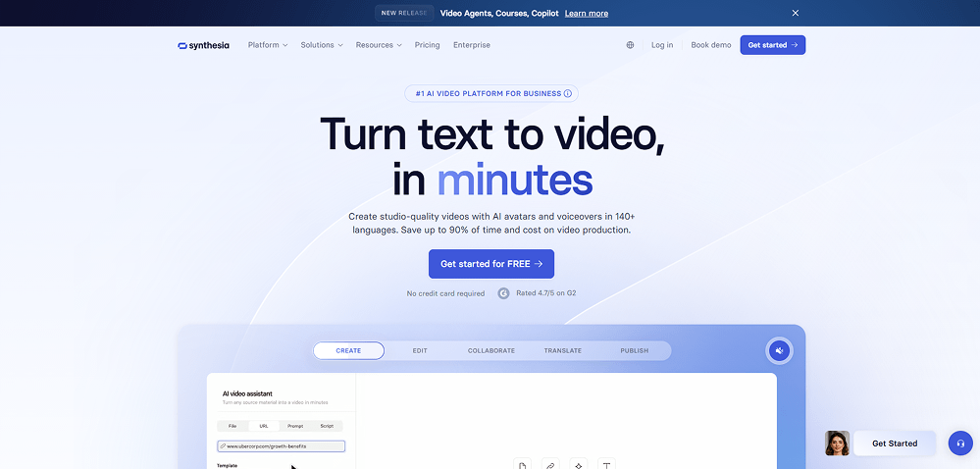This screenshot has width=980, height=469.
Task: Click the 'No credit card required' text
Action: (445, 293)
